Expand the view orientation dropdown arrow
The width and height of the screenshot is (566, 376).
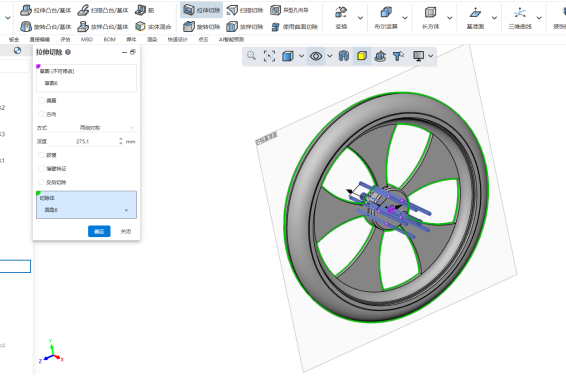[301, 56]
